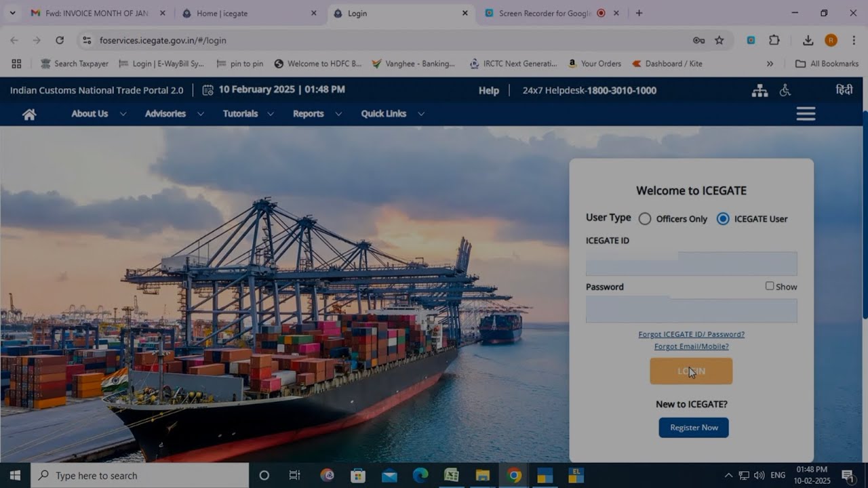
Task: Open new browser tab
Action: click(639, 13)
